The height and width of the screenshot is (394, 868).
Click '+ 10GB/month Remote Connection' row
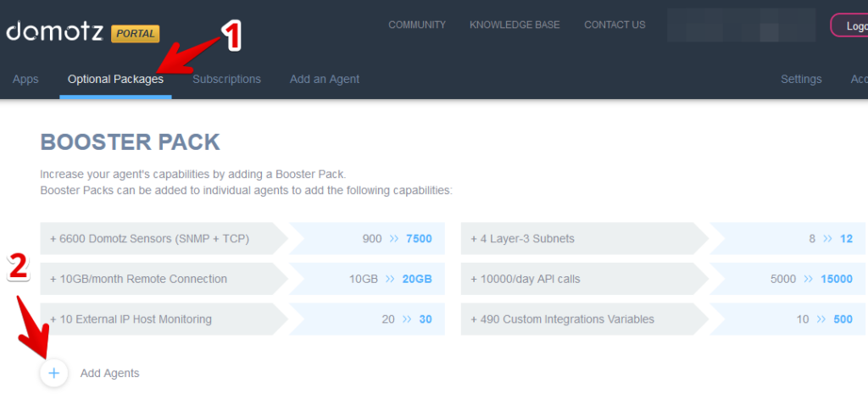242,279
